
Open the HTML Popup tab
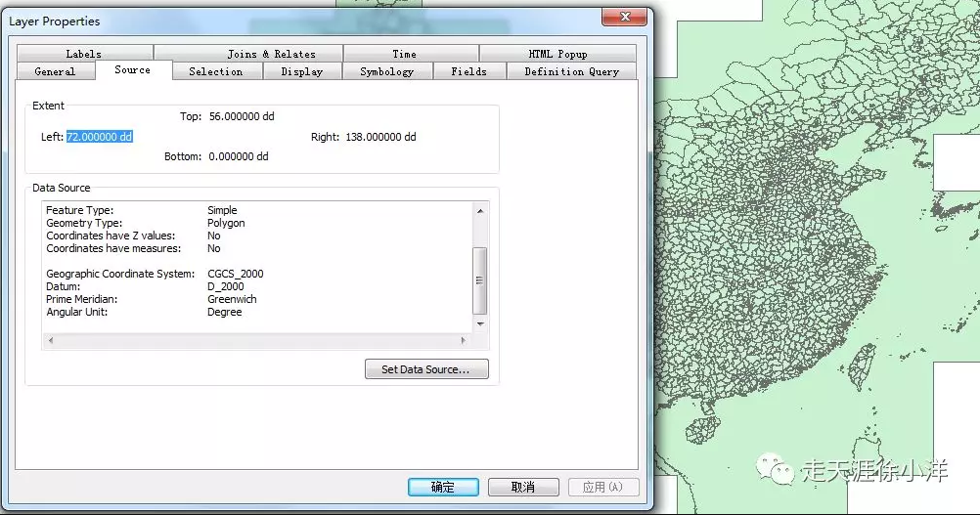(x=557, y=54)
